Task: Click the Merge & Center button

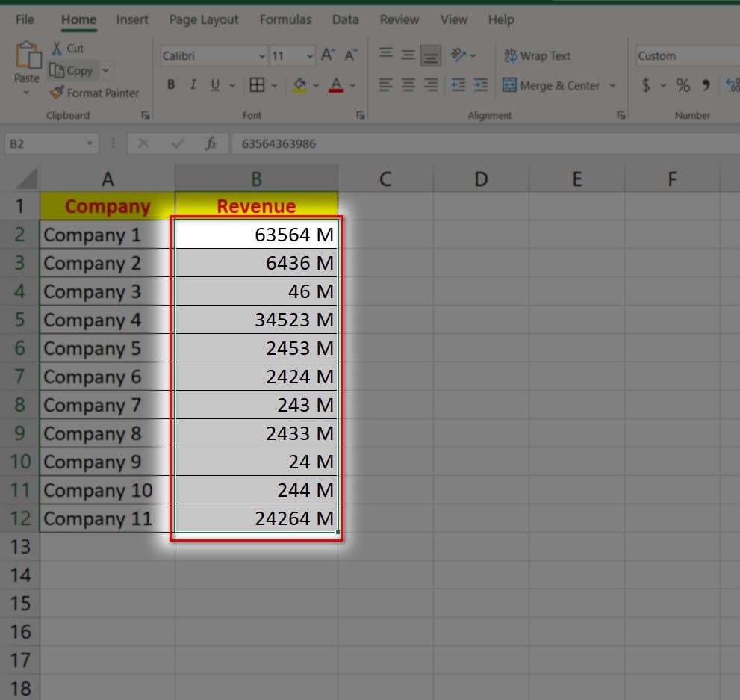Action: click(551, 85)
